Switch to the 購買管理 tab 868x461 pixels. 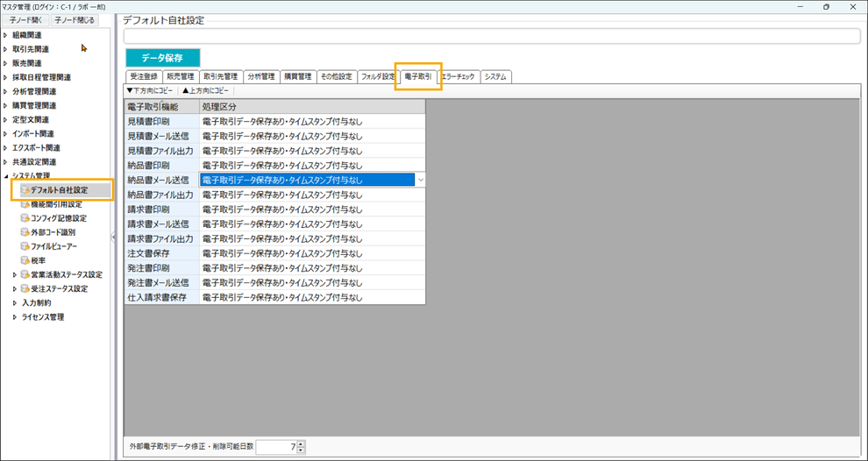298,77
